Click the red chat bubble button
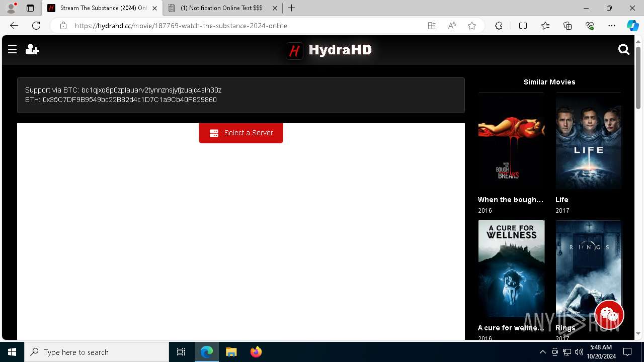The image size is (644, 362). tap(609, 315)
